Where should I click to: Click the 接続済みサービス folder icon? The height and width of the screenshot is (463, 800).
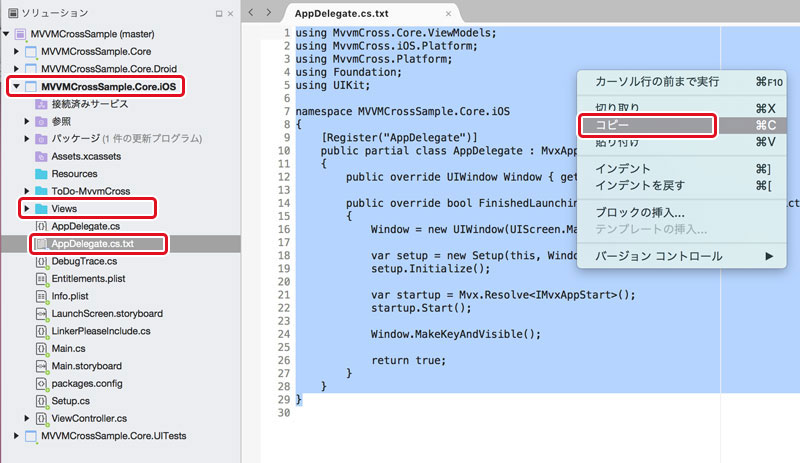point(41,104)
